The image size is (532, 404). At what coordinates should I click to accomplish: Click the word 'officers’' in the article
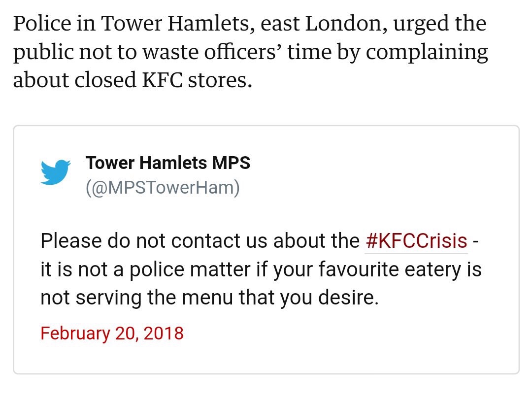(x=243, y=52)
